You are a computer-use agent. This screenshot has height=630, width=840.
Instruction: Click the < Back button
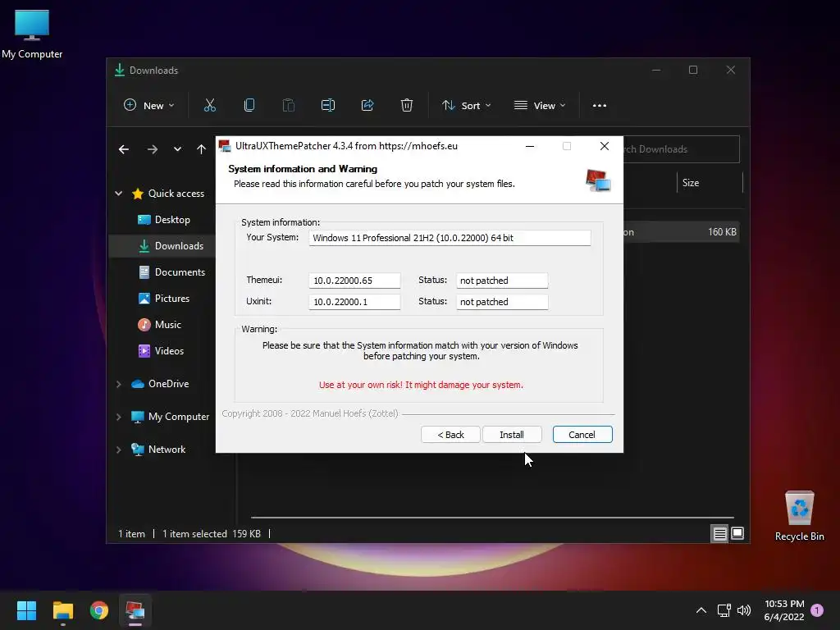[x=450, y=435]
